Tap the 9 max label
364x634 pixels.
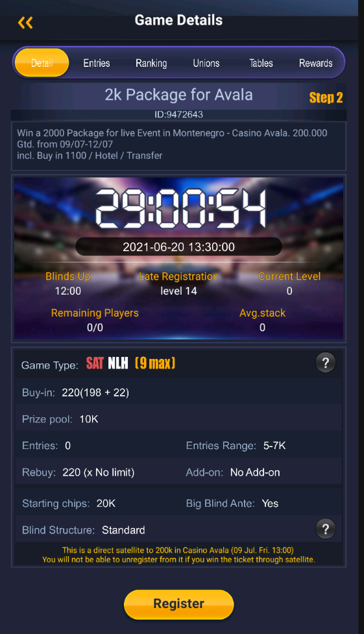coord(155,363)
